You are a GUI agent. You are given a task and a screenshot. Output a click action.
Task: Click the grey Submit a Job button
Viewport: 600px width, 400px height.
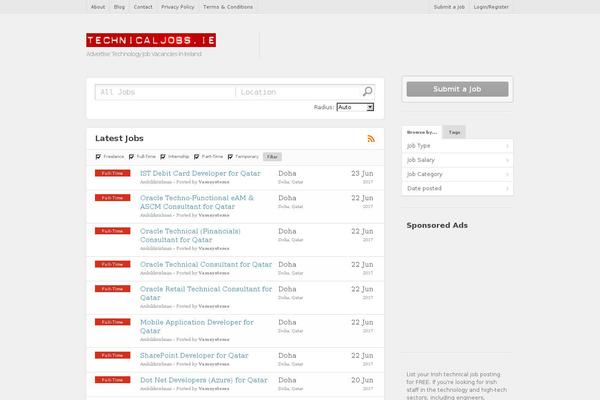(457, 89)
